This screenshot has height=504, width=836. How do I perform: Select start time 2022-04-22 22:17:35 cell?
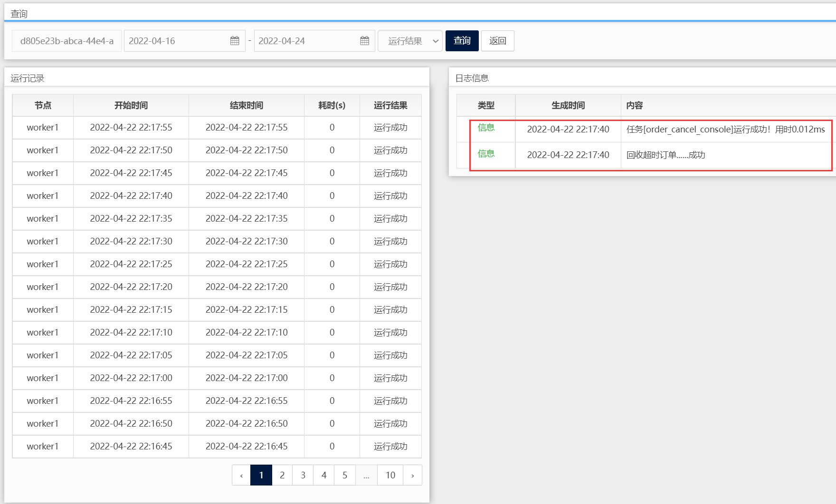pos(131,219)
